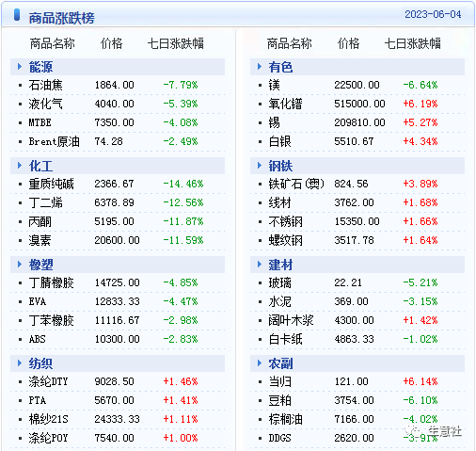Select commodity 涤纶DTY
The image size is (476, 451).
48,381
